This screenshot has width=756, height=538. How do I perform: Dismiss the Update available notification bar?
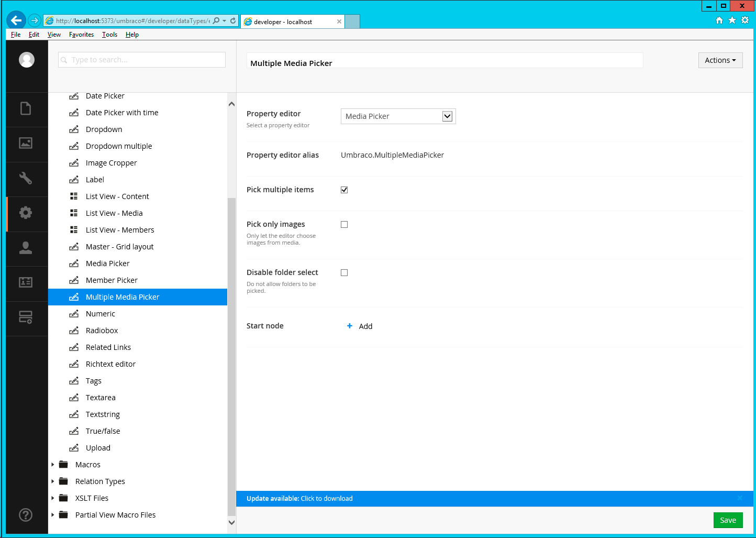[x=740, y=498]
